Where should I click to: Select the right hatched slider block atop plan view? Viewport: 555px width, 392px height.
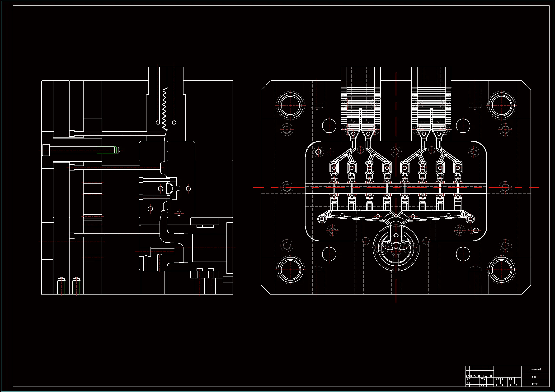click(x=431, y=109)
